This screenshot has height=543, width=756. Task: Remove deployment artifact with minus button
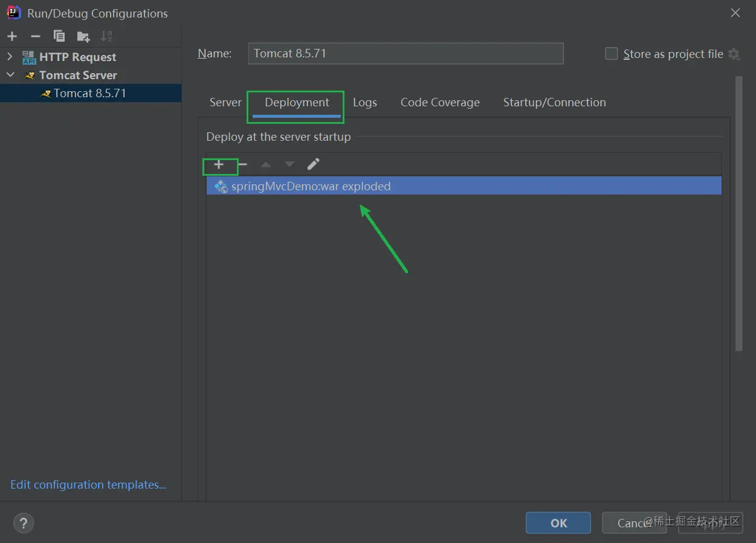click(242, 164)
